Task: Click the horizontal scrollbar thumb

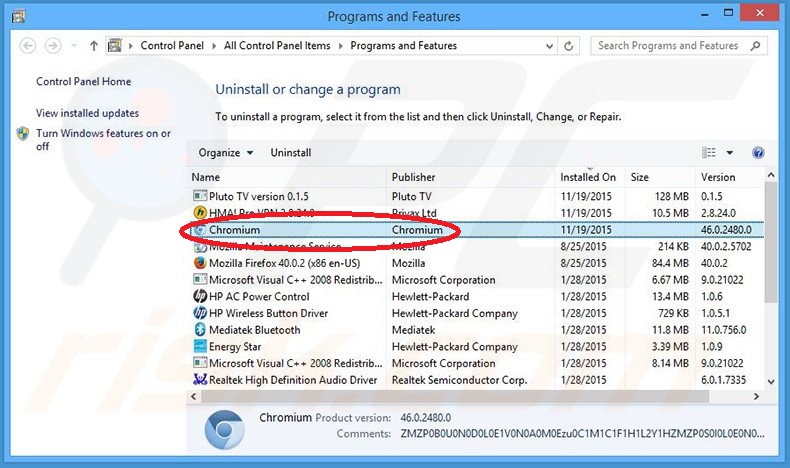Action: pyautogui.click(x=455, y=396)
